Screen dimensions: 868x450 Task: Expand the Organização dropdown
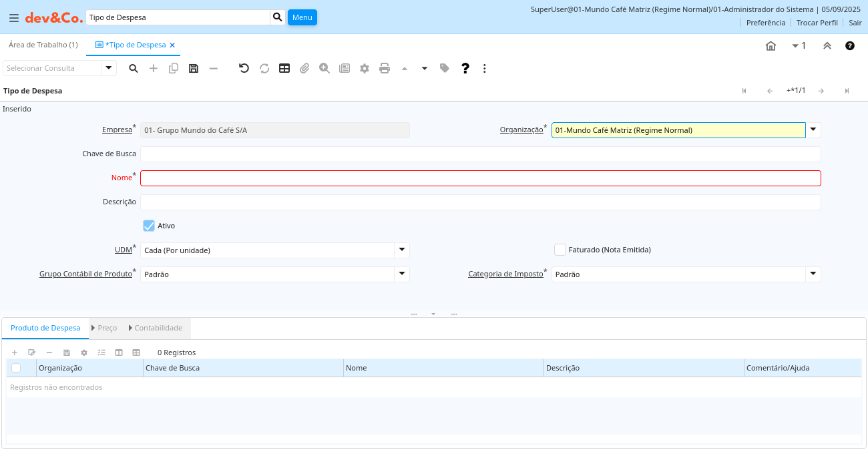pos(813,130)
